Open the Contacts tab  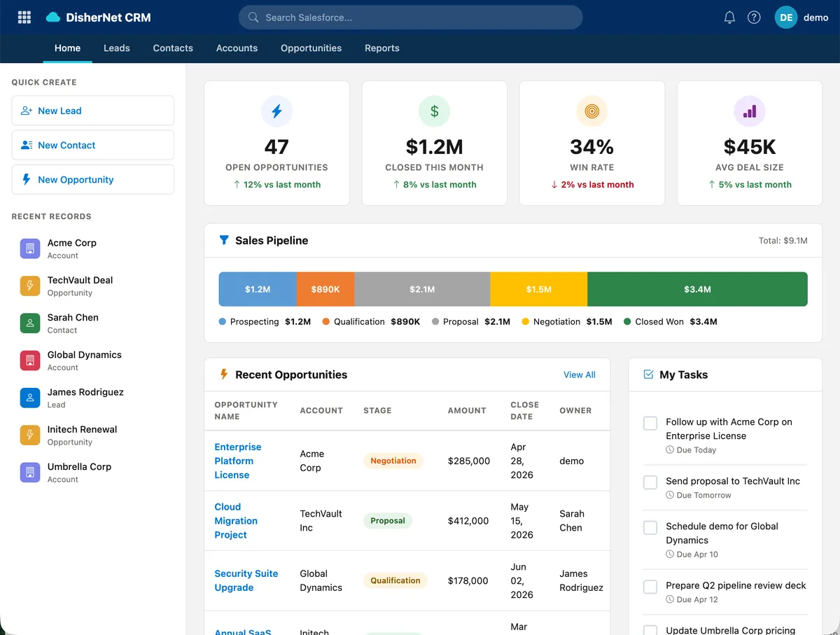[x=173, y=48]
